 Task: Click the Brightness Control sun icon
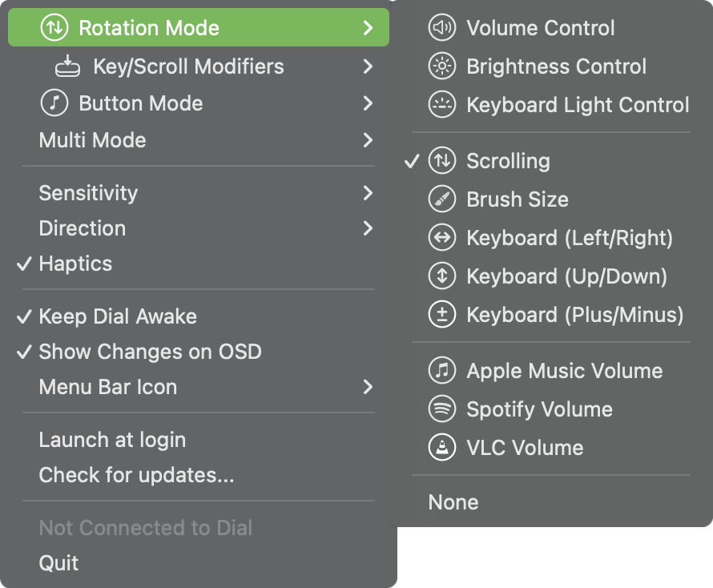[441, 66]
